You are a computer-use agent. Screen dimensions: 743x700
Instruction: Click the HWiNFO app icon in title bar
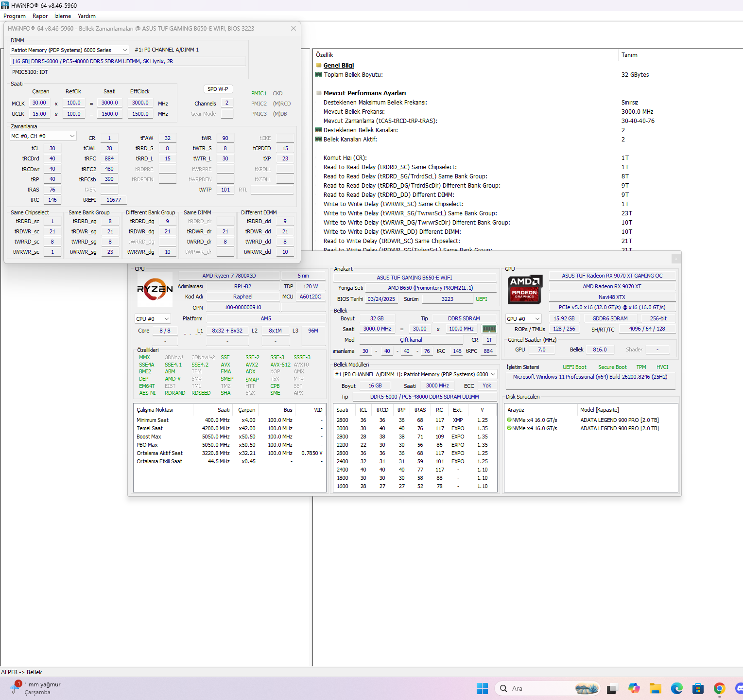pyautogui.click(x=5, y=5)
